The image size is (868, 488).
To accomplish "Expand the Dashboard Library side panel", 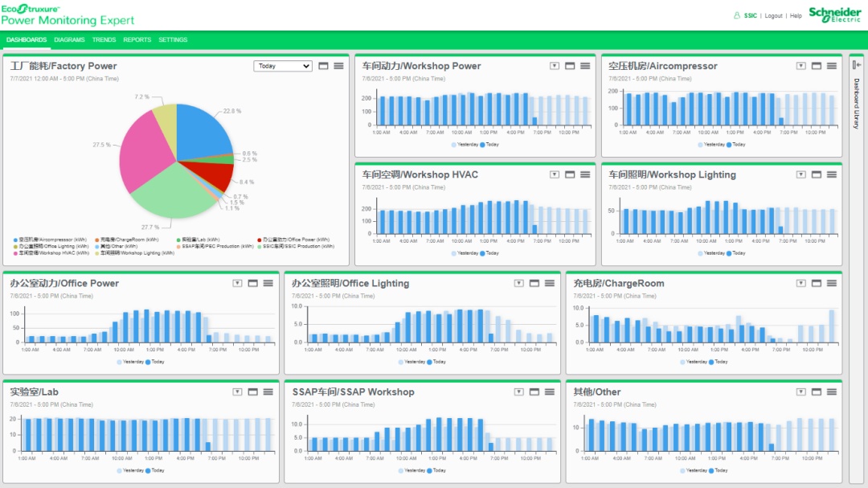I will (857, 65).
